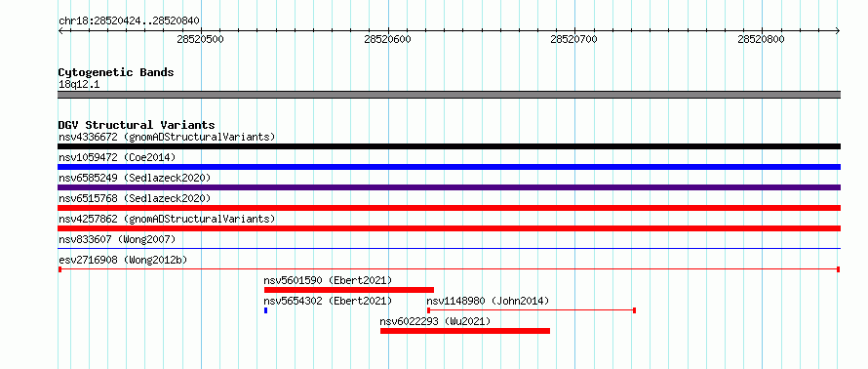Open esv2716908 (Wong2012b) label
This screenshot has height=369, width=868.
click(122, 260)
